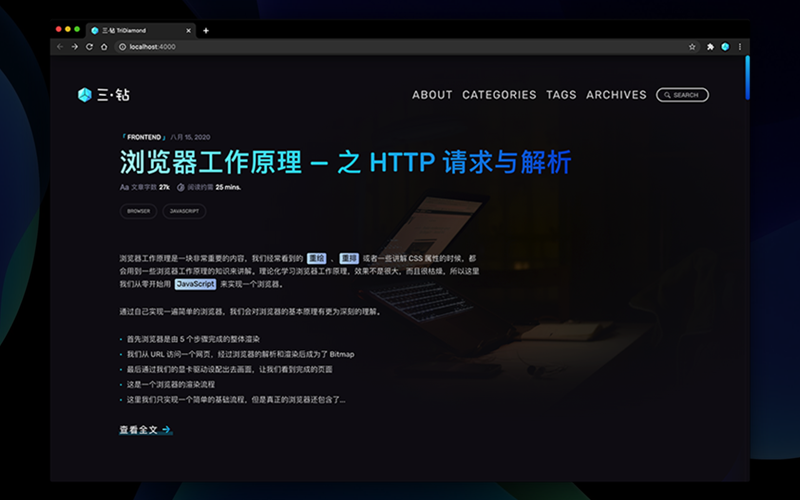Click the blue profile avatar icon
The height and width of the screenshot is (500, 800).
click(x=725, y=47)
